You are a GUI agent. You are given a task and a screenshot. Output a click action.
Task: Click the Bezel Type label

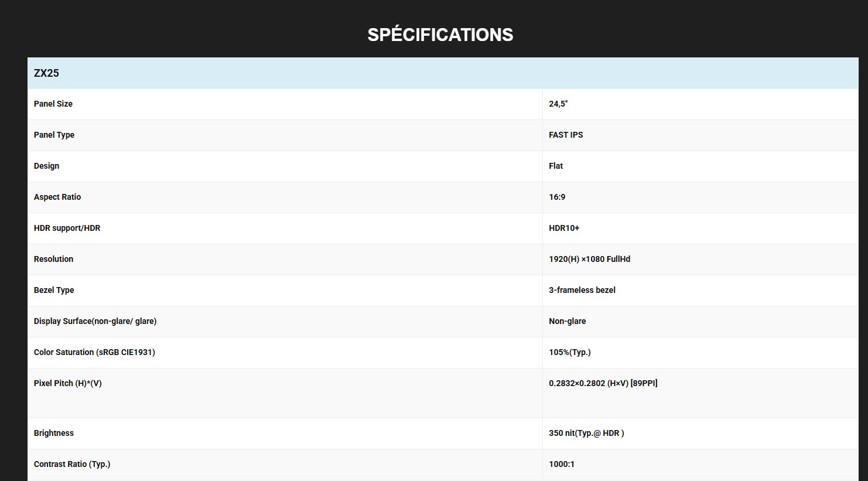pyautogui.click(x=54, y=290)
